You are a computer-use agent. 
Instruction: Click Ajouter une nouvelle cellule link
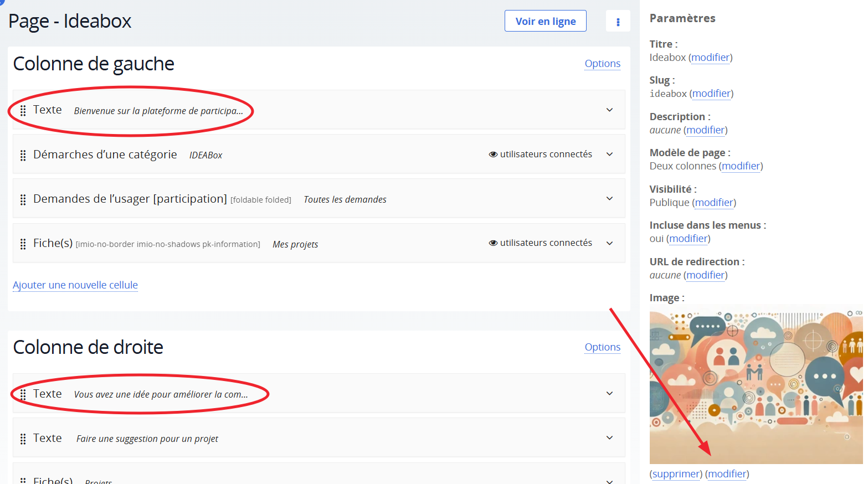pyautogui.click(x=75, y=285)
